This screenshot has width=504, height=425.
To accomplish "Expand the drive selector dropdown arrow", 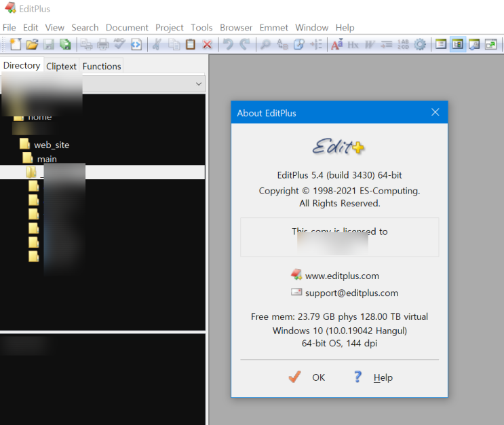I will tap(199, 84).
